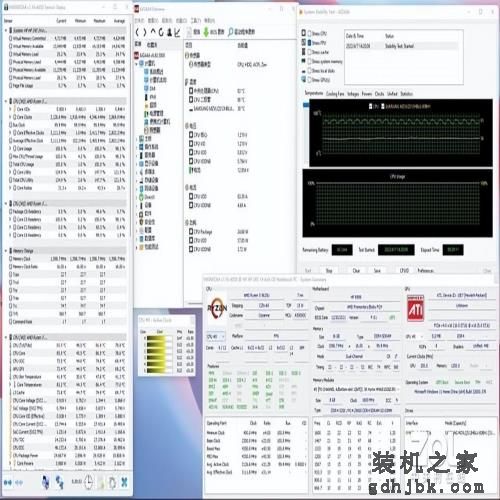Click the Current column header in sensors

click(x=62, y=21)
